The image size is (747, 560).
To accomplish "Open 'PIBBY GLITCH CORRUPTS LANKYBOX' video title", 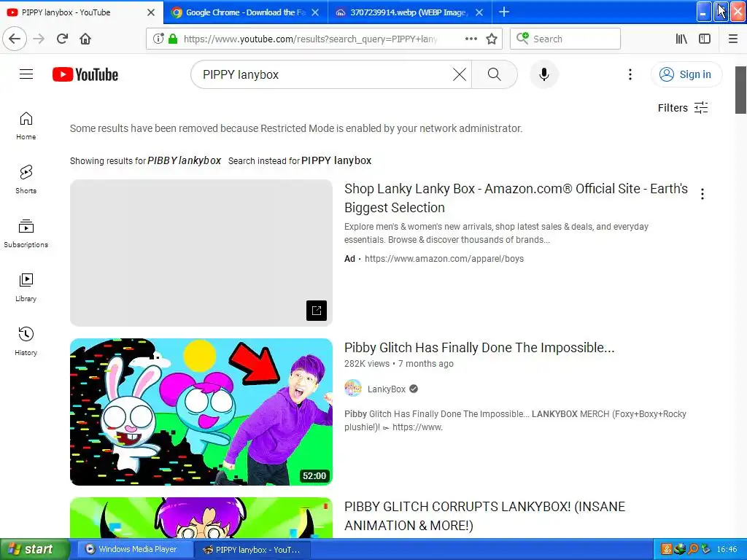I will click(484, 516).
